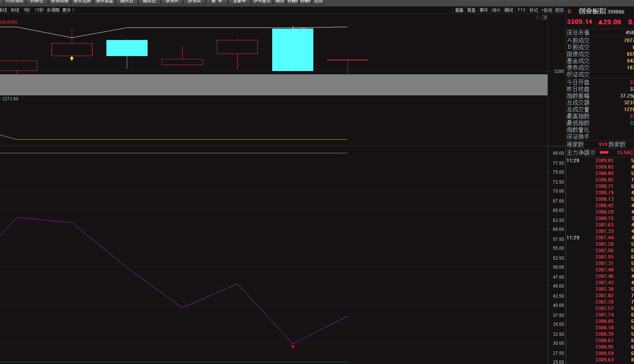Switch to the 年线 period
The image size is (634, 364).
tap(15, 10)
